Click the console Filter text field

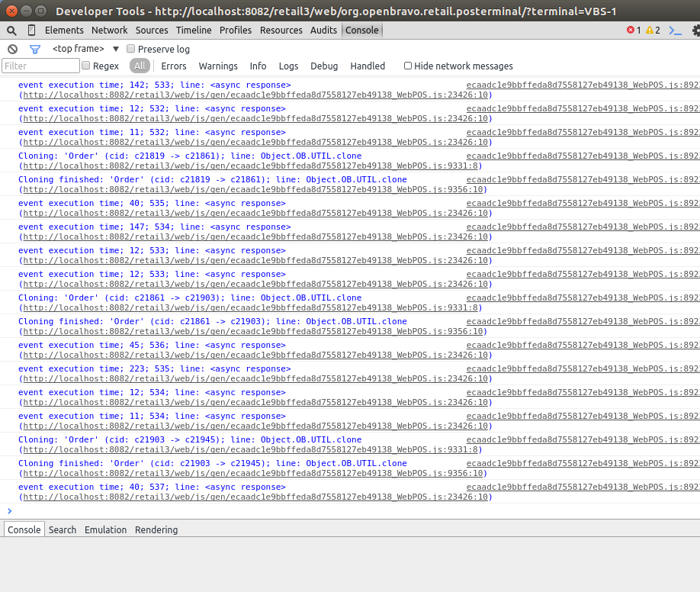[40, 66]
